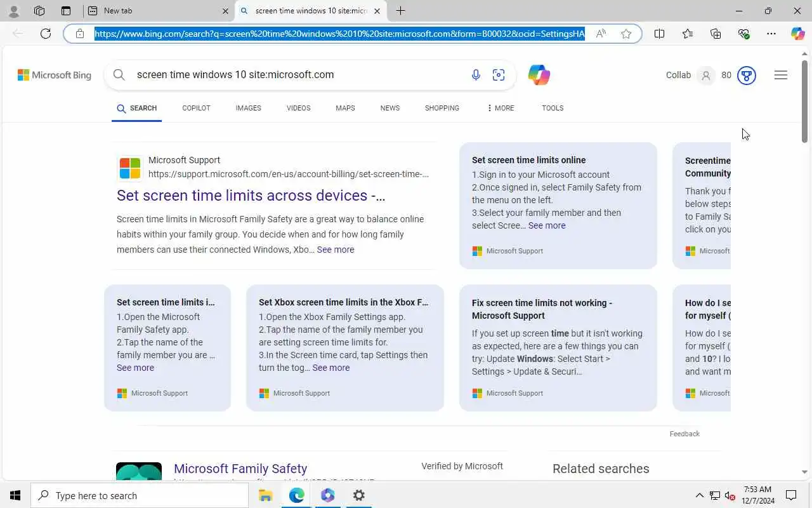
Task: Open the Edge Workspaces icon
Action: (39, 11)
